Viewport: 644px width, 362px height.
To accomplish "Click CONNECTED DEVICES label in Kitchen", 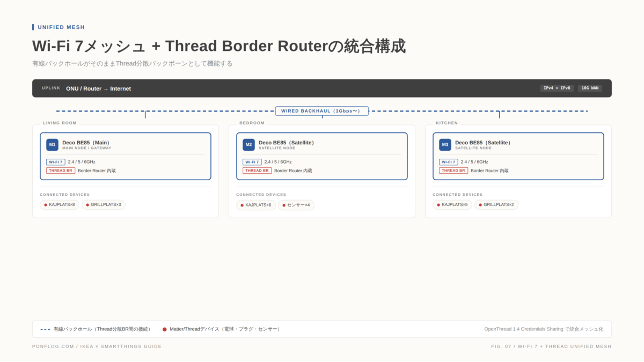I will tap(458, 195).
